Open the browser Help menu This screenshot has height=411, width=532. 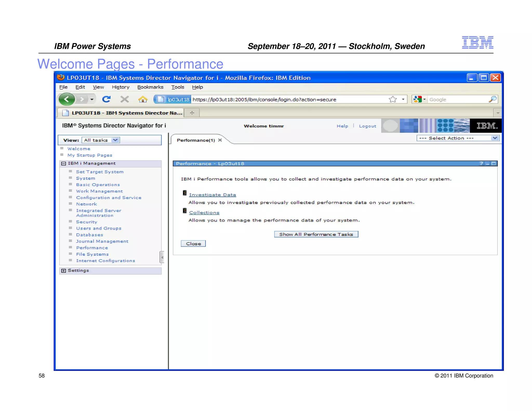(197, 87)
